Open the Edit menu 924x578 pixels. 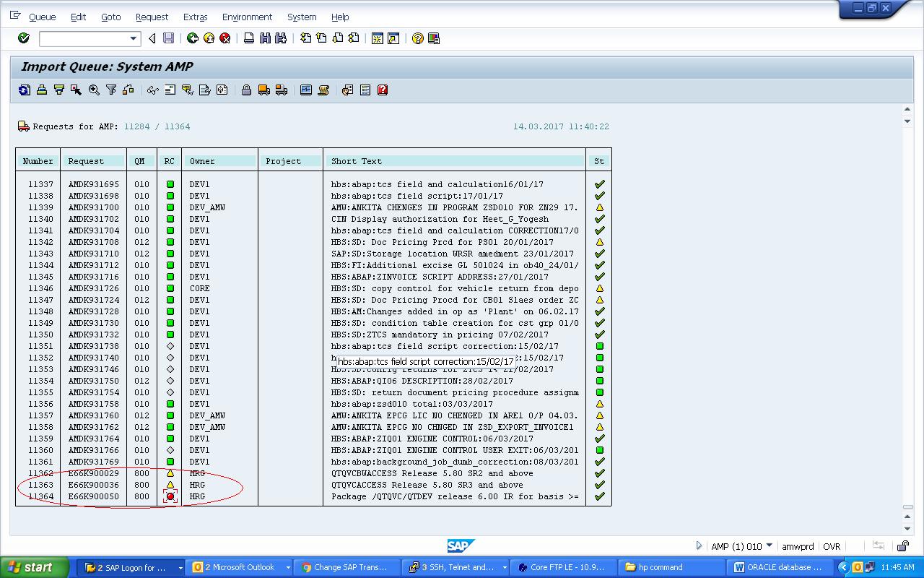[x=78, y=17]
